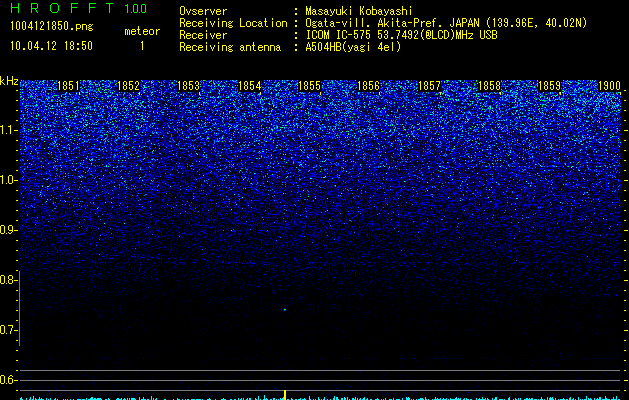
Task: Click the 1.0 frequency axis label
Action: 8,180
